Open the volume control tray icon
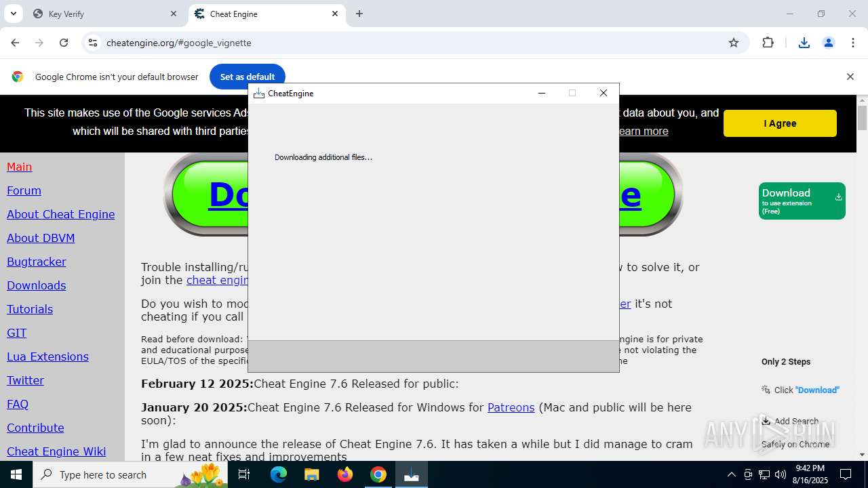The image size is (868, 488). click(781, 474)
